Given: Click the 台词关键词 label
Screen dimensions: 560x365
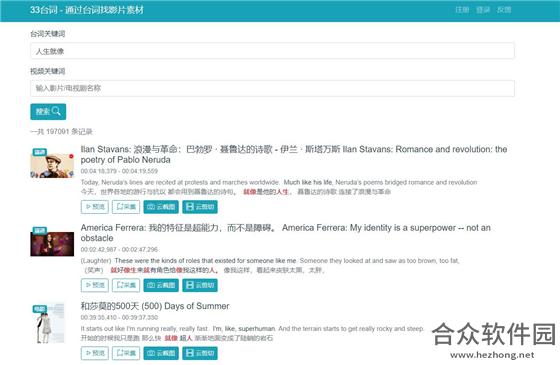Looking at the screenshot, I should (48, 34).
